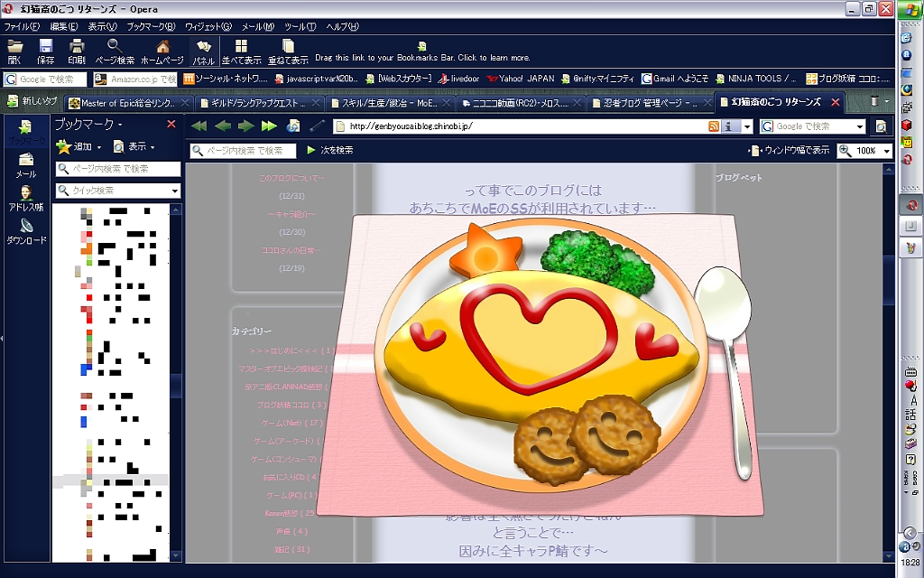The height and width of the screenshot is (578, 924).
Task: Click the Print (印刷) toolbar icon
Action: [x=77, y=51]
